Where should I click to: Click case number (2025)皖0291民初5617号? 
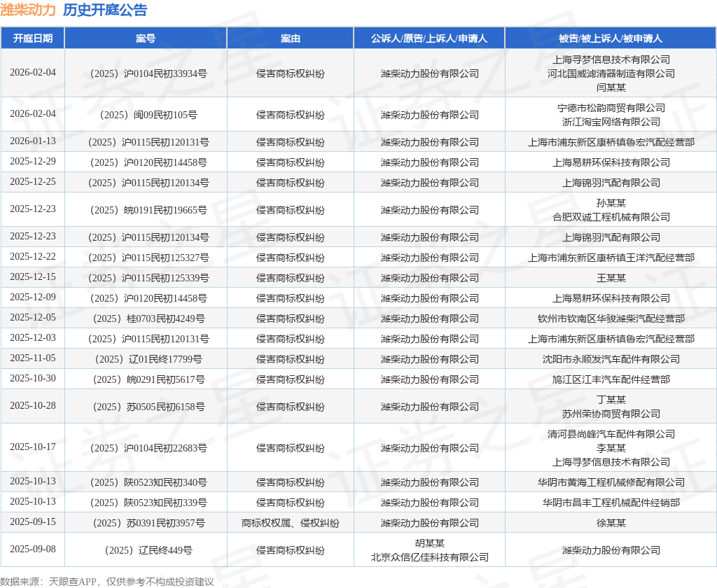point(148,379)
